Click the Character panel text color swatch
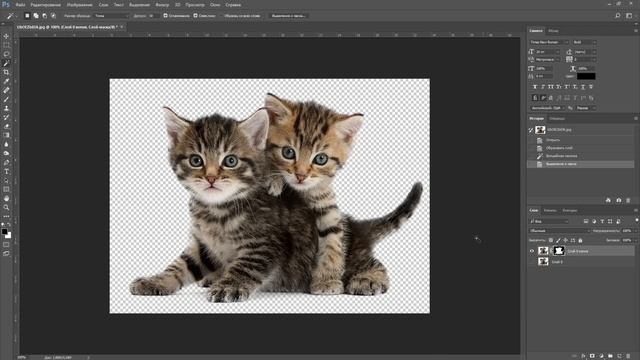Viewport: 640px width, 360px height. pyautogui.click(x=586, y=76)
